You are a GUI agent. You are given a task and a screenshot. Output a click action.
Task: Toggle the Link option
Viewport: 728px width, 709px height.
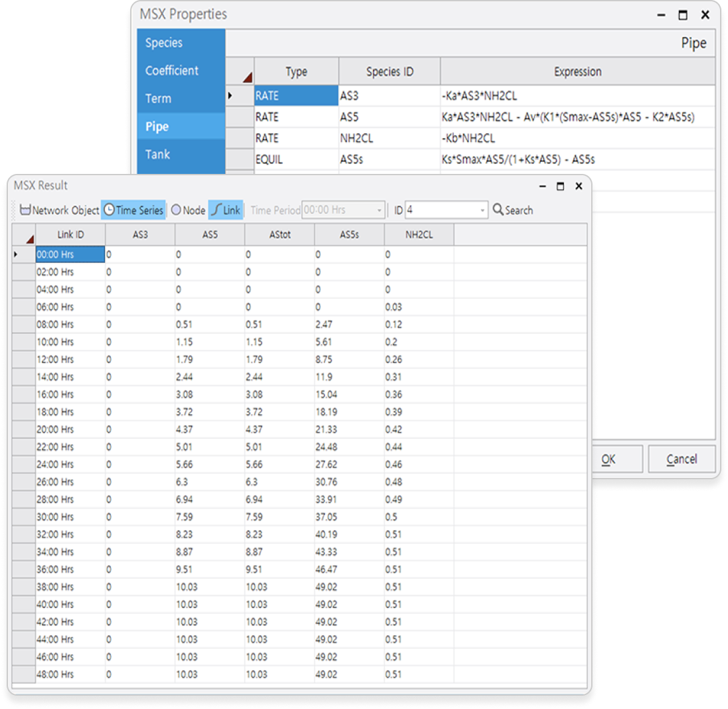[226, 210]
